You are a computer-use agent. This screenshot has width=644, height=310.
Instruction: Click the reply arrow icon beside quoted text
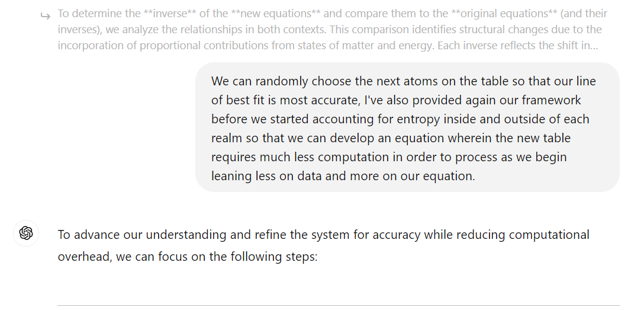(x=46, y=16)
